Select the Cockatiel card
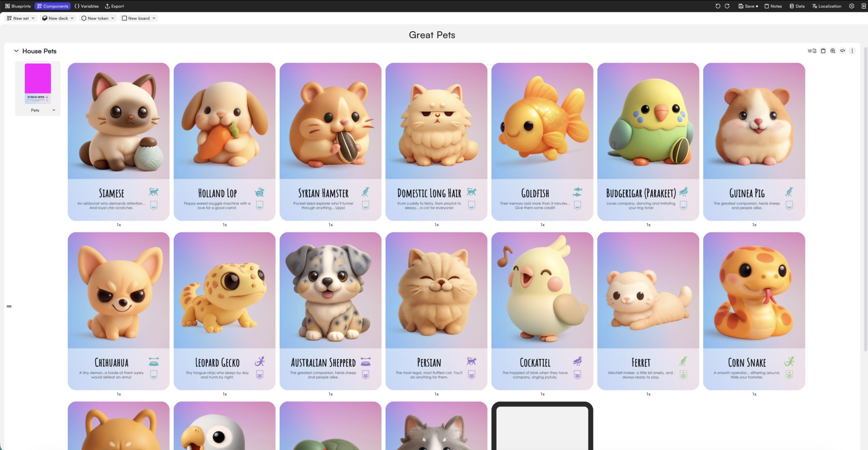 coord(542,311)
